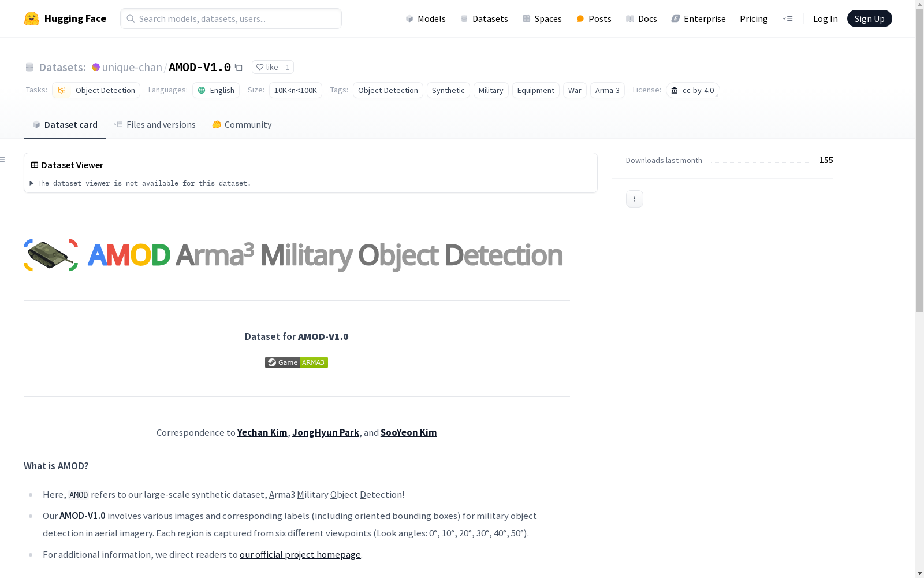Click the Object Detection task tag
The image size is (924, 578).
[x=96, y=90]
